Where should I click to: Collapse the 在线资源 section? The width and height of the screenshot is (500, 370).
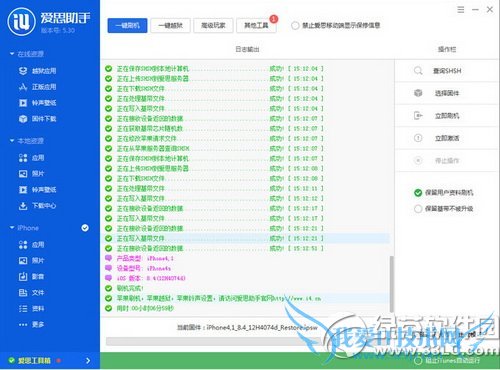click(x=12, y=54)
